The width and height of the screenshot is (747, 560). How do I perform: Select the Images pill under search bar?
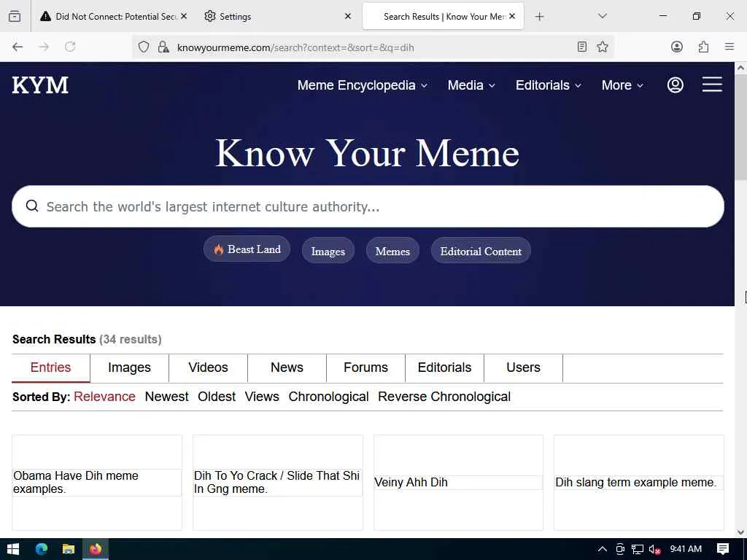tap(328, 251)
